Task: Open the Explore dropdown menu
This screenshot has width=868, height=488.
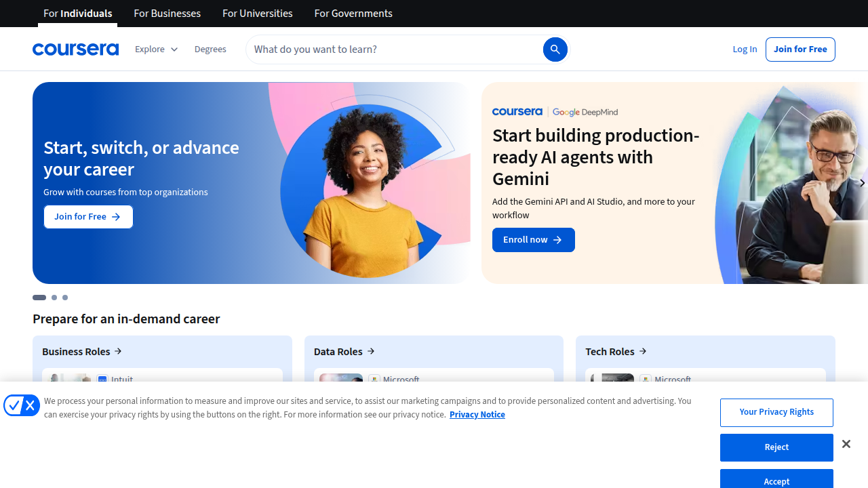Action: click(x=156, y=49)
